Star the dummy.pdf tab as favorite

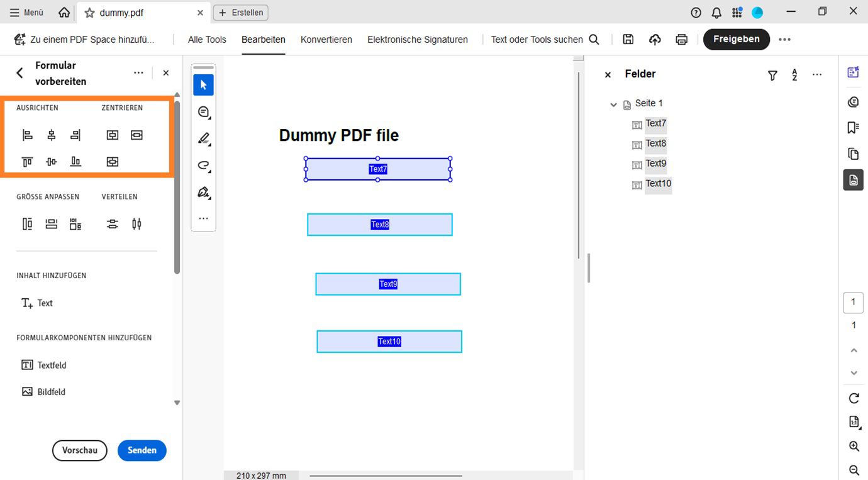pyautogui.click(x=89, y=13)
